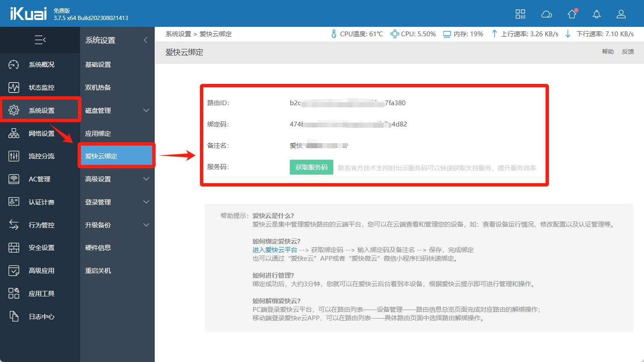The width and height of the screenshot is (644, 362).
Task: Click the 帮助 link at top right
Action: (x=608, y=52)
